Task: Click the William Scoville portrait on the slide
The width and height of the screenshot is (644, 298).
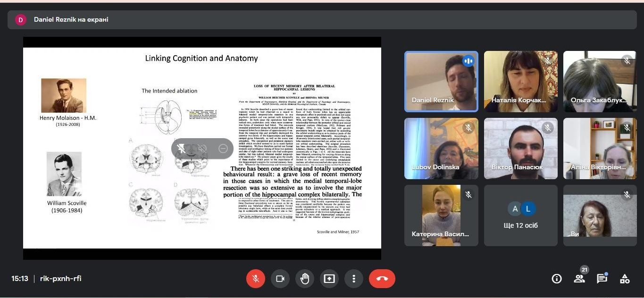Action: click(64, 174)
